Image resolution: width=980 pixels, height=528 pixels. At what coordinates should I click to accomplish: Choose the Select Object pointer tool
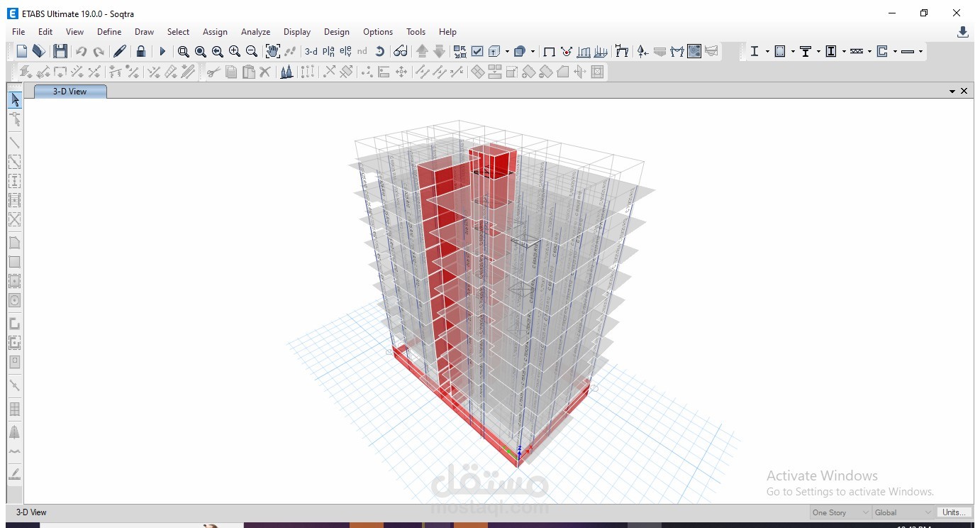point(15,99)
